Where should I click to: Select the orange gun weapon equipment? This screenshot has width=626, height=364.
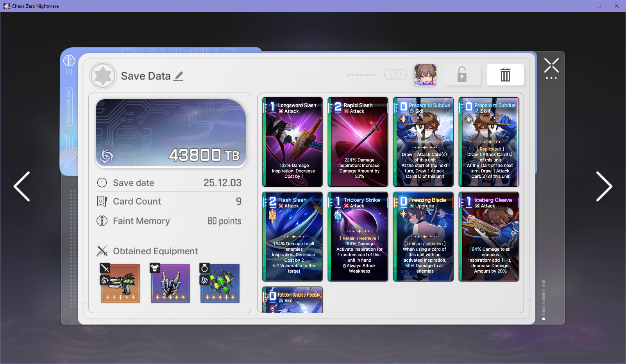point(120,283)
